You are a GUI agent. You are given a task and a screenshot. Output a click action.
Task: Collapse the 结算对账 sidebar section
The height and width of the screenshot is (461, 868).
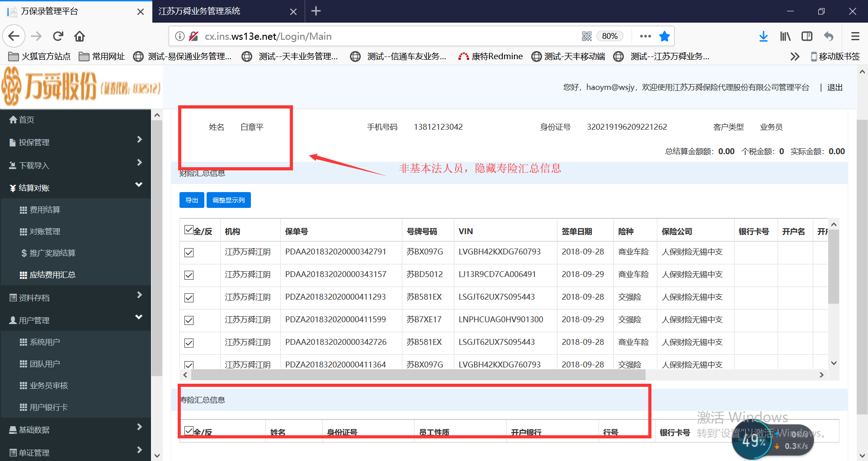tap(75, 188)
